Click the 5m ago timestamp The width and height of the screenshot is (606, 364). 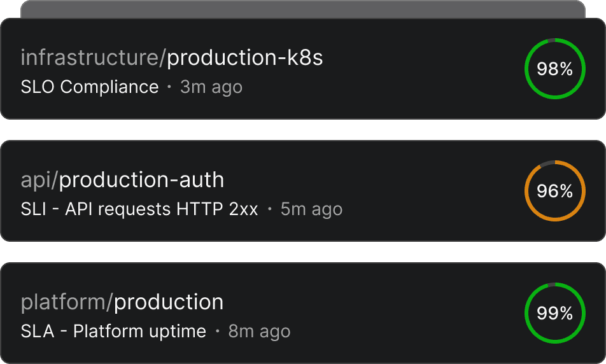tap(311, 209)
